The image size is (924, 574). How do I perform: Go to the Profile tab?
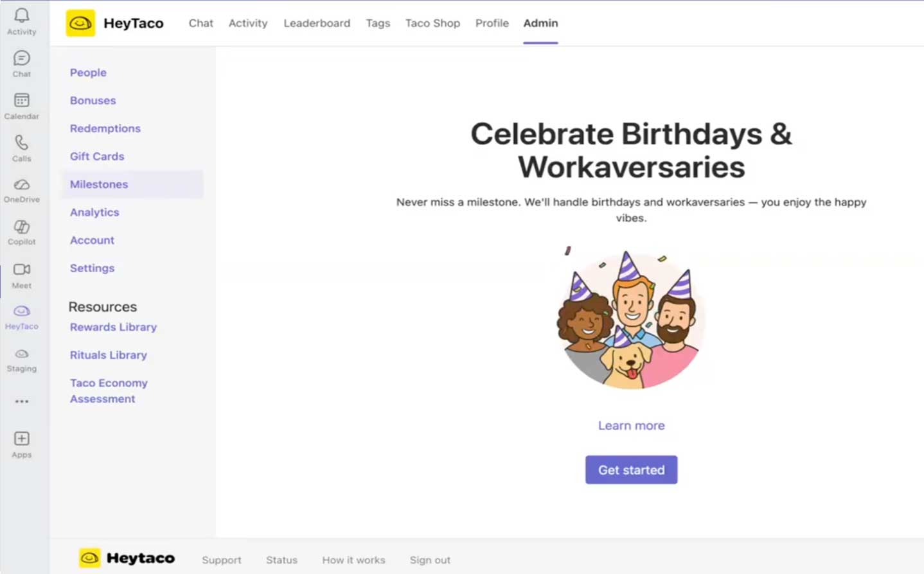492,23
